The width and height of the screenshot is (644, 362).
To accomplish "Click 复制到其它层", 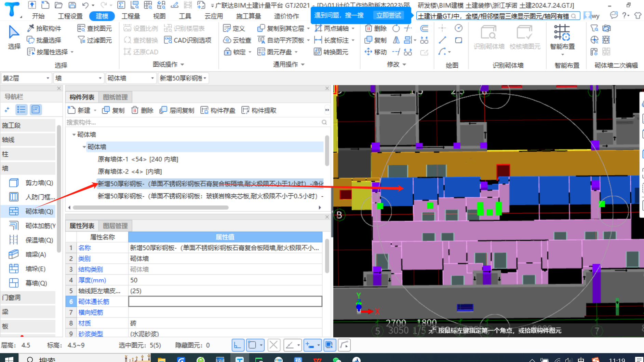I will (281, 28).
